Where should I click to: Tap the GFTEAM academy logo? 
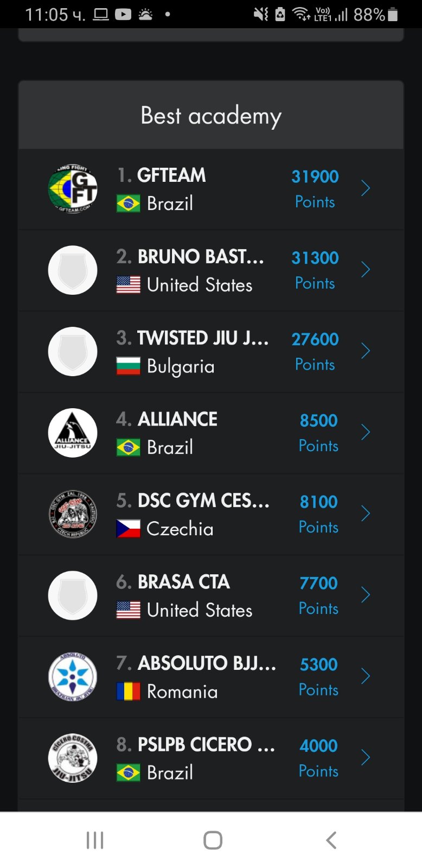[73, 189]
